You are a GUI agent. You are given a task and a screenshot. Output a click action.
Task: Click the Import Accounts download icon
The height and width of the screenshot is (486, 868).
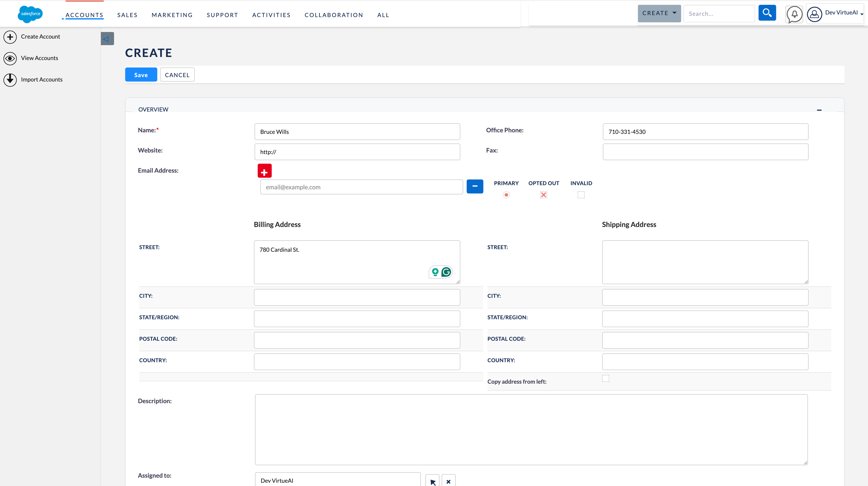pyautogui.click(x=10, y=80)
